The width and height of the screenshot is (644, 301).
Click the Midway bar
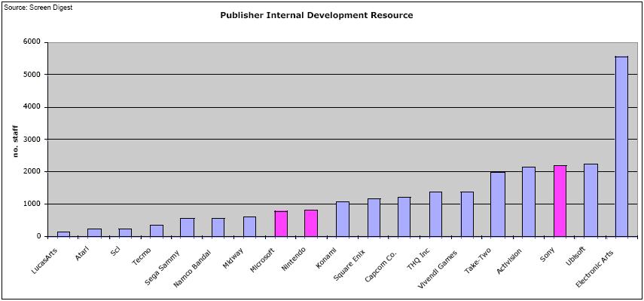coord(249,226)
